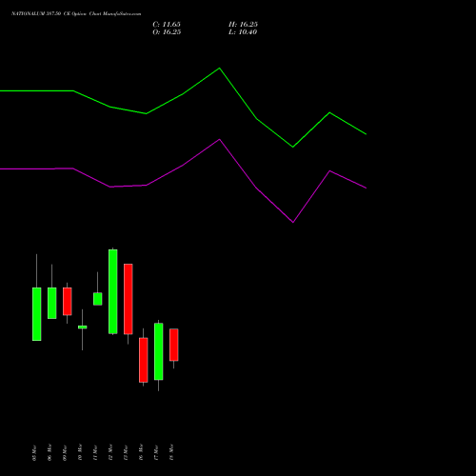Image resolution: width=476 pixels, height=476 pixels.
Task: Select the red candle above 18 Mar
Action: 174,345
